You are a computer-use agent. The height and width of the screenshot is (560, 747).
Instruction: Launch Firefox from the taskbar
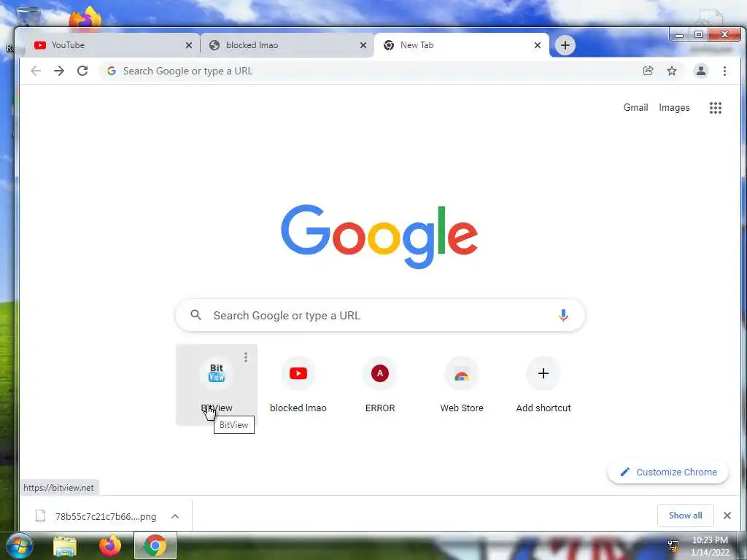click(110, 545)
